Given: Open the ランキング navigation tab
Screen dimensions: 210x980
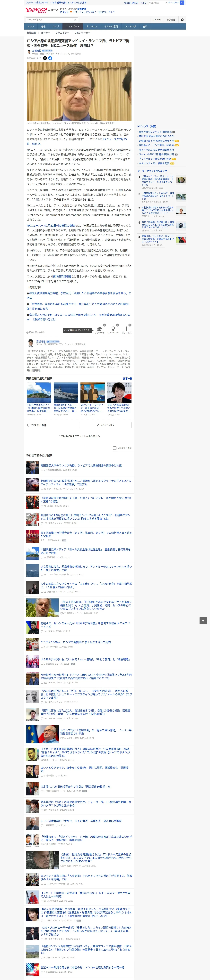Looking at the screenshot, I should click(130, 27).
